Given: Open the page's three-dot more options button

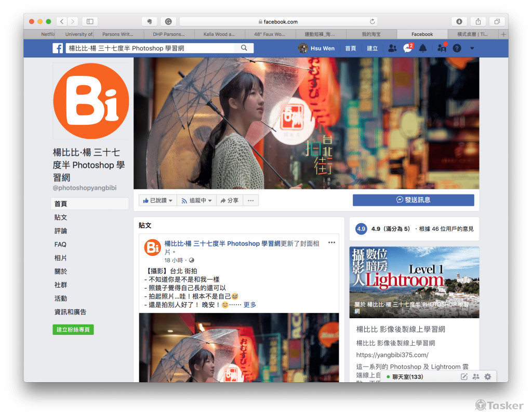Looking at the screenshot, I should [x=250, y=200].
